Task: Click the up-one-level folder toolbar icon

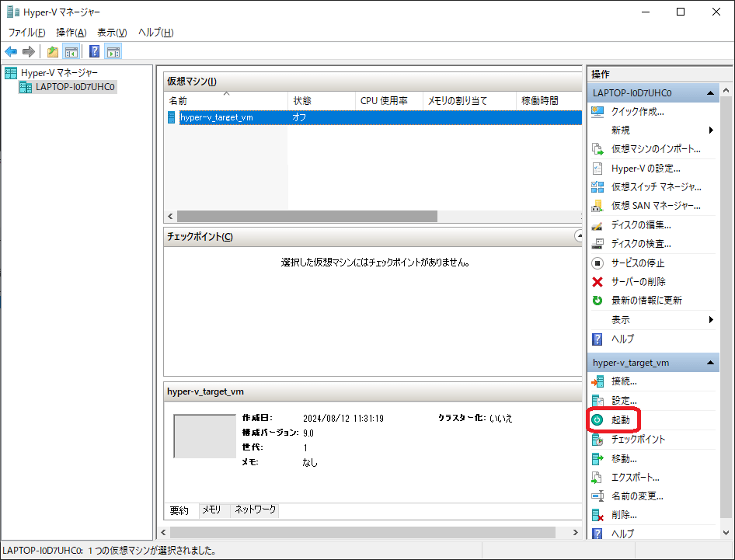Action: [53, 51]
